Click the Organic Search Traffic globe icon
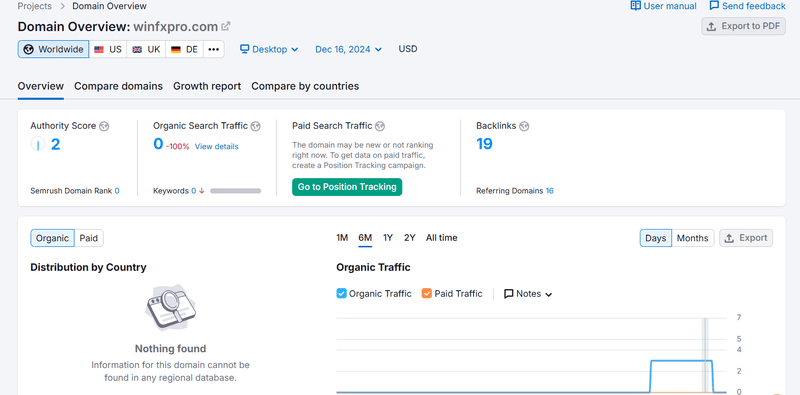This screenshot has width=800, height=395. click(x=256, y=126)
